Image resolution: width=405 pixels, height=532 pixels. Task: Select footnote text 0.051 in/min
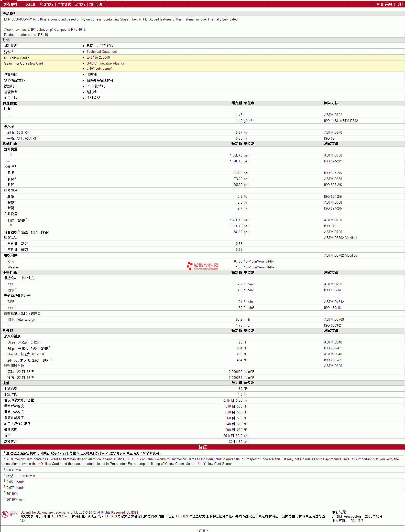pos(15,482)
